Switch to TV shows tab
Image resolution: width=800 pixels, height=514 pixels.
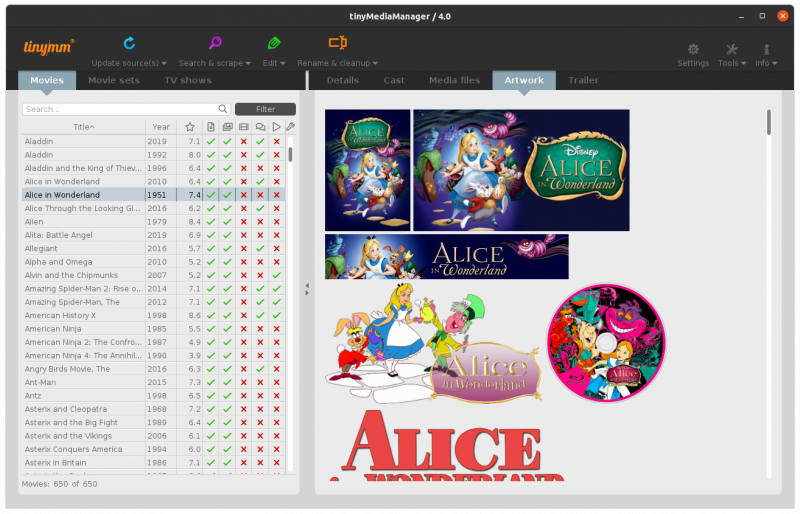pyautogui.click(x=188, y=80)
